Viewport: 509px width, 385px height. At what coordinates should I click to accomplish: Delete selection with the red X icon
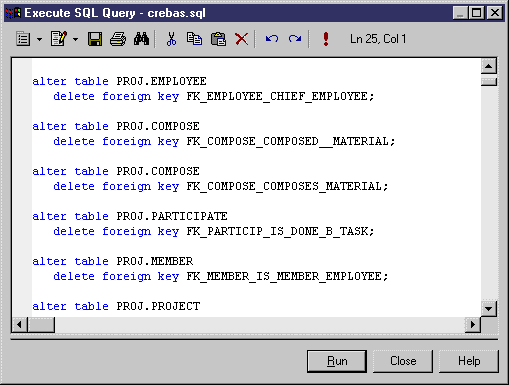(x=242, y=39)
